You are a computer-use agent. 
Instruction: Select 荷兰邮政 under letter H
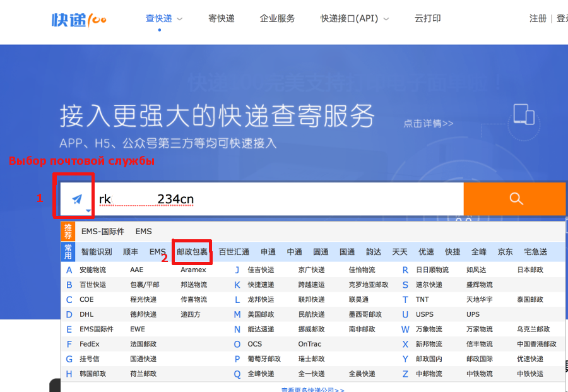coord(143,374)
